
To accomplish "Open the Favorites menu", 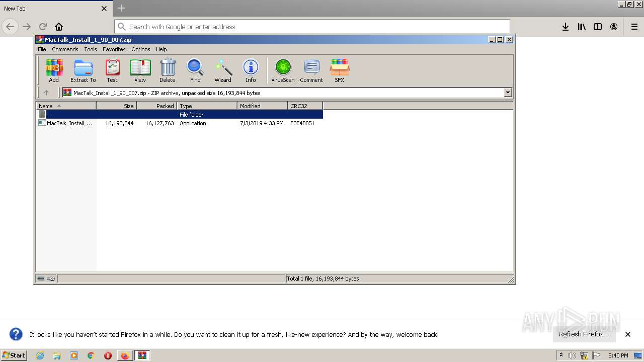I will pyautogui.click(x=114, y=49).
